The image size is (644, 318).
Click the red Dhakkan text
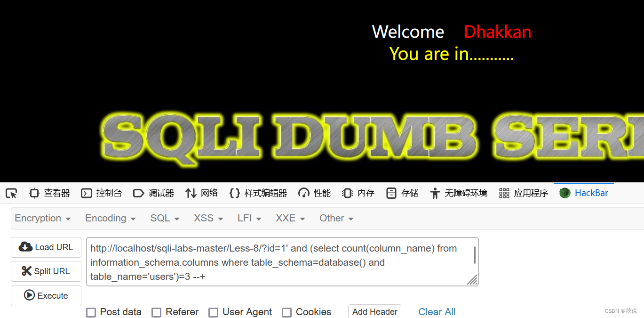[x=498, y=32]
